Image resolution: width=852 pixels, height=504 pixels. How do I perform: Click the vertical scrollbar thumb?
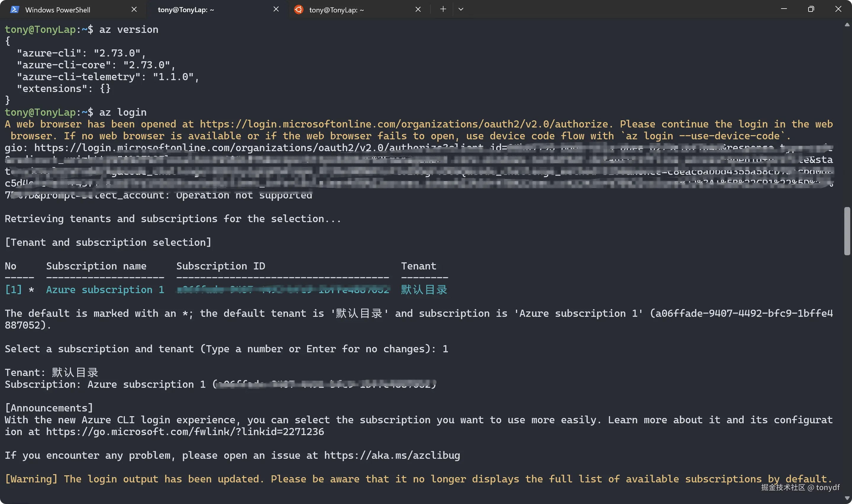[x=847, y=231]
